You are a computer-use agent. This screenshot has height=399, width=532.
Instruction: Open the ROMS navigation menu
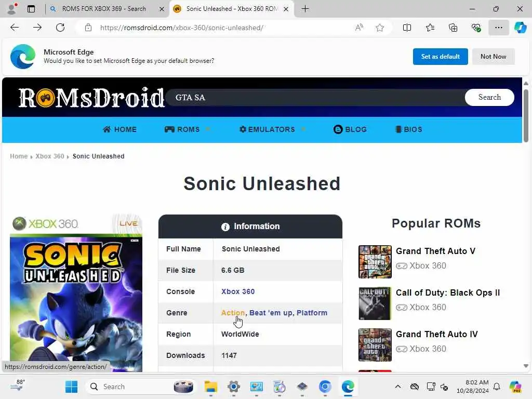tap(182, 129)
